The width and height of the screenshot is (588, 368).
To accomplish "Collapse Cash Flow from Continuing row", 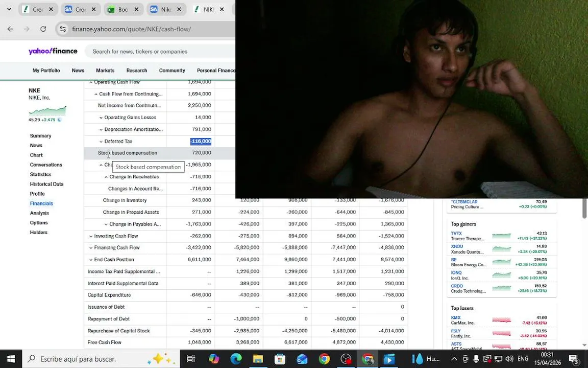I will tap(95, 94).
